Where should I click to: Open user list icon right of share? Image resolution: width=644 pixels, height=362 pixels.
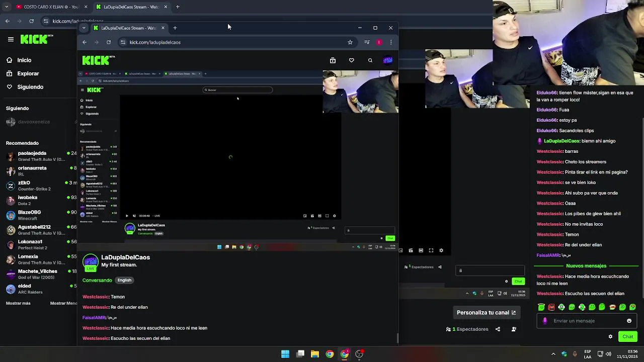click(x=514, y=329)
